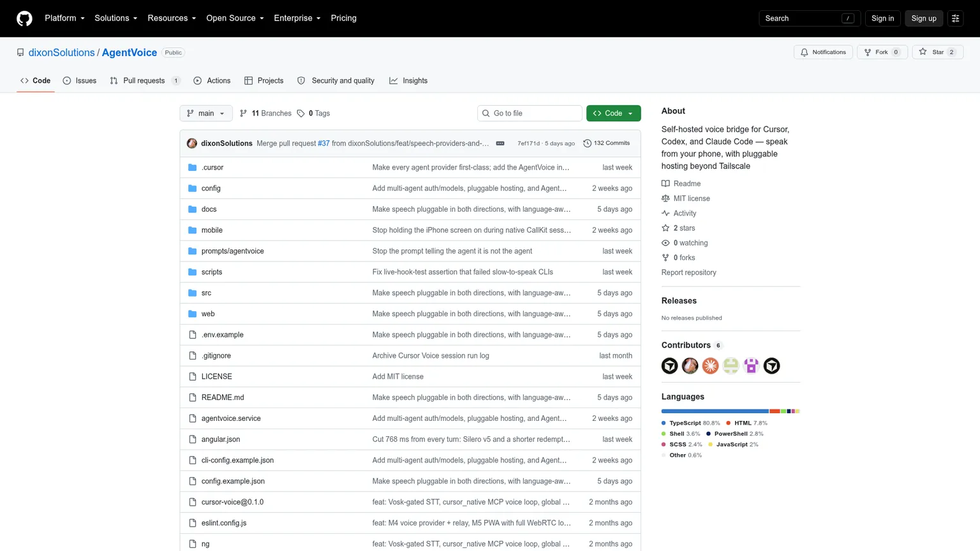
Task: Click the dixonSolutions commit author avatar
Action: point(192,143)
